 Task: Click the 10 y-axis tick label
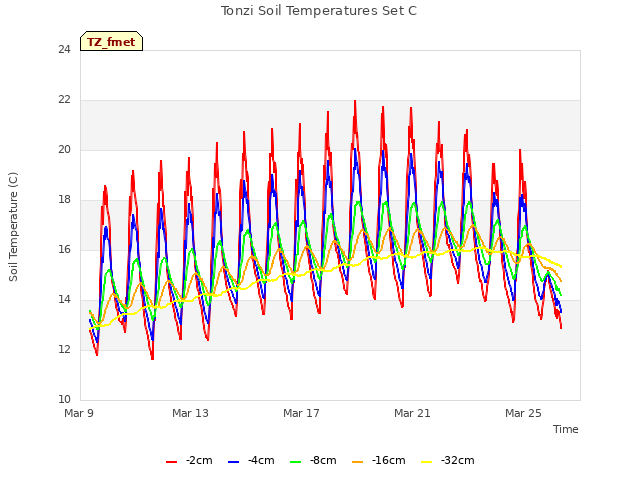(x=64, y=399)
